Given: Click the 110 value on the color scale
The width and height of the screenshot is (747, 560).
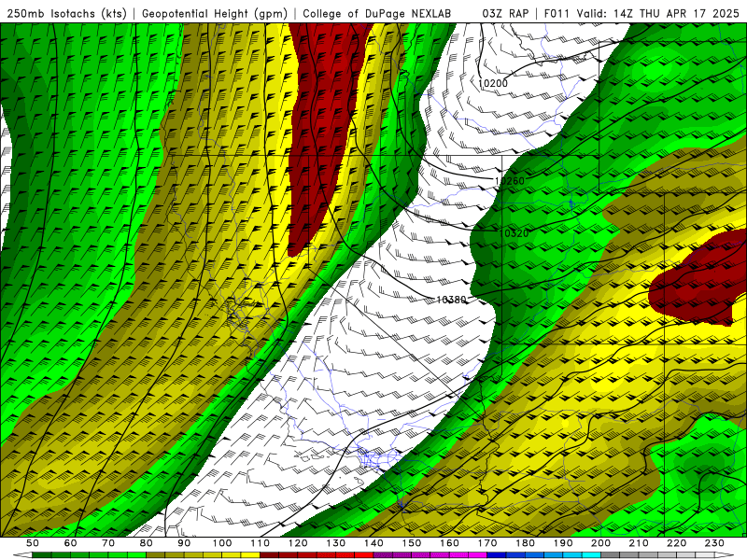Looking at the screenshot, I should pyautogui.click(x=261, y=543).
